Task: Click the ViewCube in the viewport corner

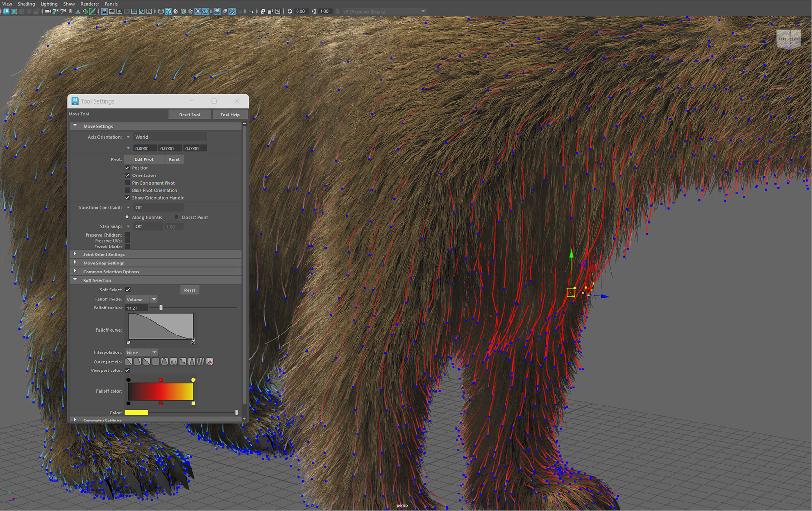Action: pos(788,39)
